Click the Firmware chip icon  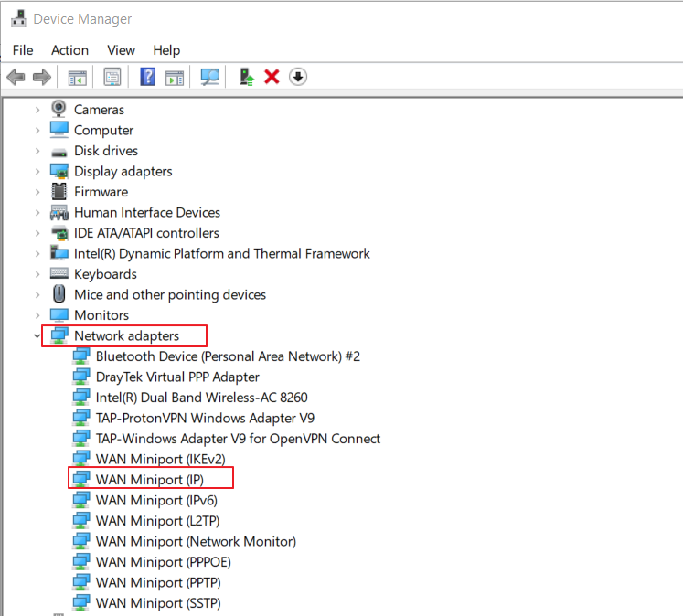point(59,192)
